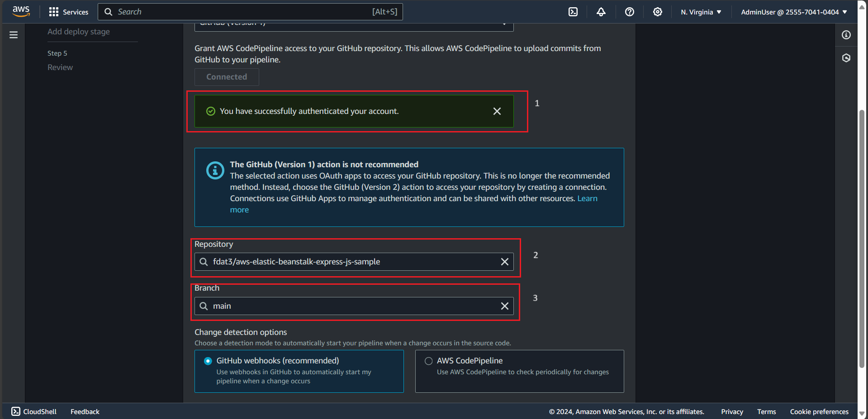The height and width of the screenshot is (419, 868).
Task: Open the info panel icon on the right rail
Action: click(846, 35)
